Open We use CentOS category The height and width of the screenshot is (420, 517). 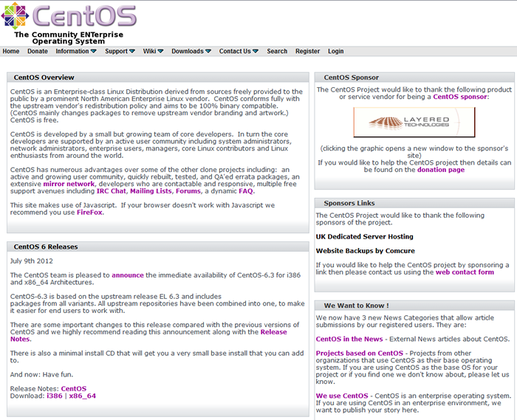point(342,396)
